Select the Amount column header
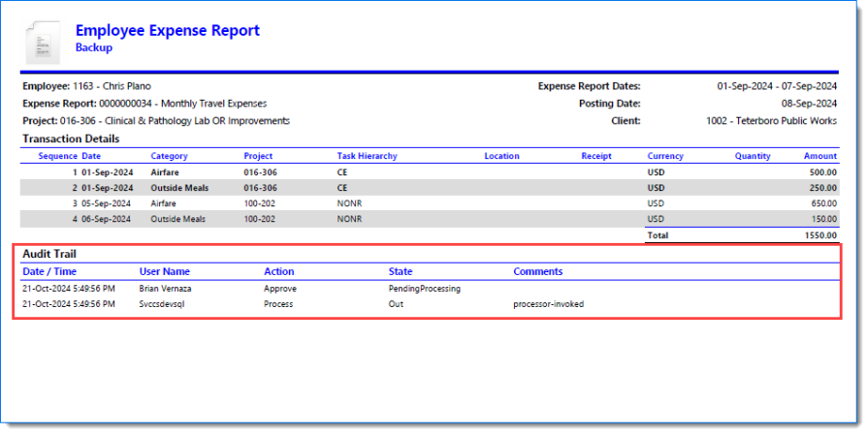Screen dimensions: 868x434 tap(820, 156)
